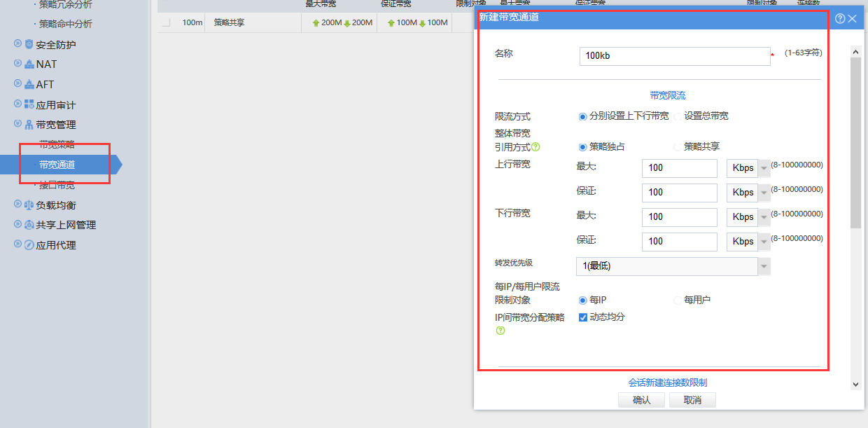The image size is (868, 428).
Task: Click 上行带宽 最大 value field
Action: 679,168
